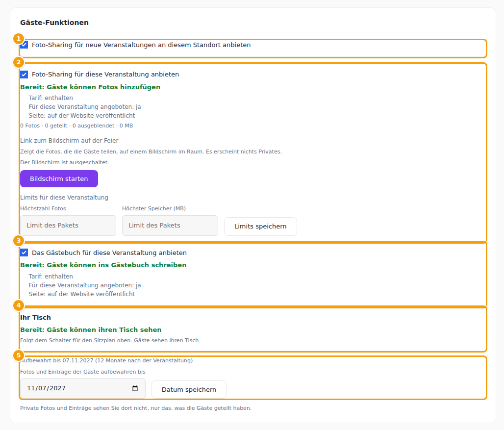This screenshot has height=430, width=504.
Task: Toggle Foto-Sharing für neue Veranstaltungen an diesem Standort
Action: (x=24, y=45)
